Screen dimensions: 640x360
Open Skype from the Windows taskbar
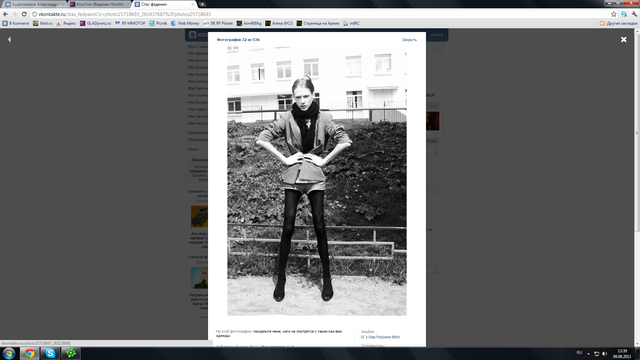click(x=50, y=353)
